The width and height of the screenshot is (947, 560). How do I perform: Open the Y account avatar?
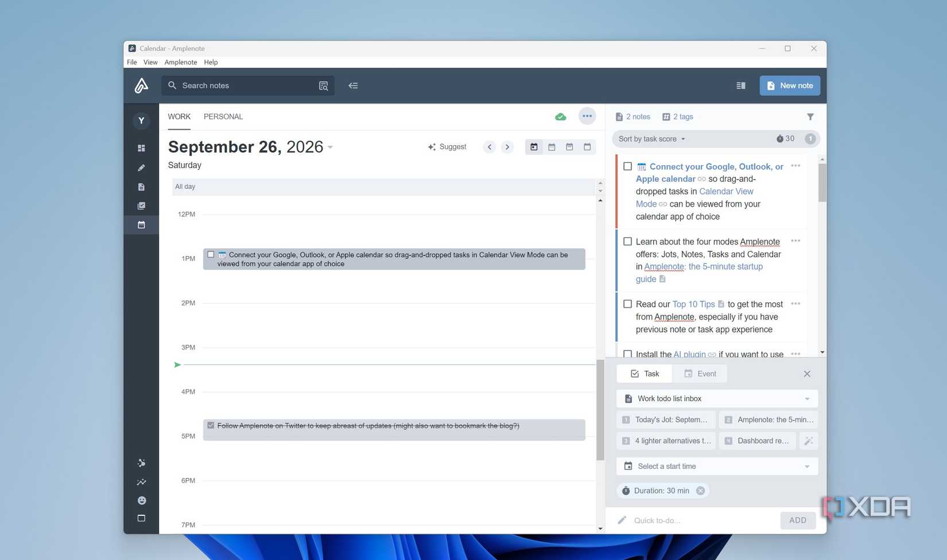pyautogui.click(x=141, y=120)
